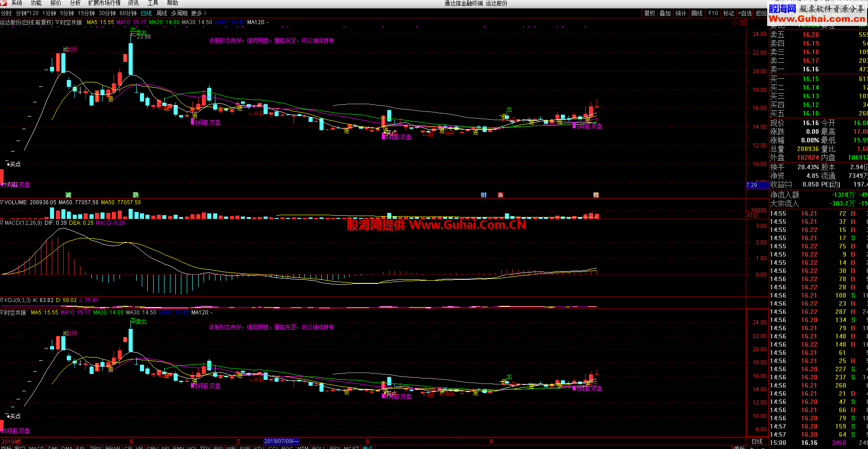The height and width of the screenshot is (449, 868).
Task: Expand the KDJ(9,3,3) indicator dropdown triangle
Action: click(2, 300)
